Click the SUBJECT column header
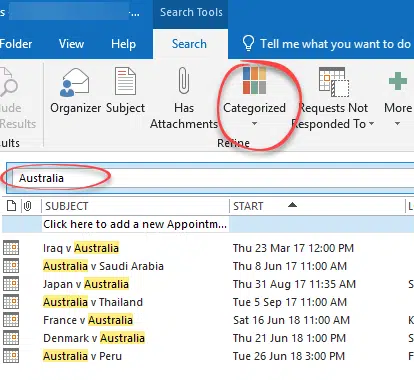Screen dimensions: 414x380 pyautogui.click(x=67, y=206)
